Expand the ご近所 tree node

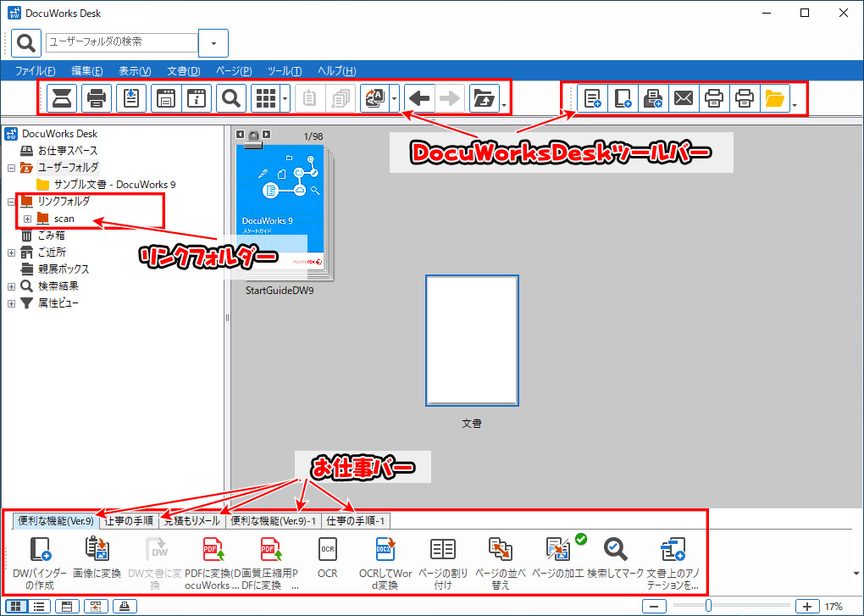[11, 253]
